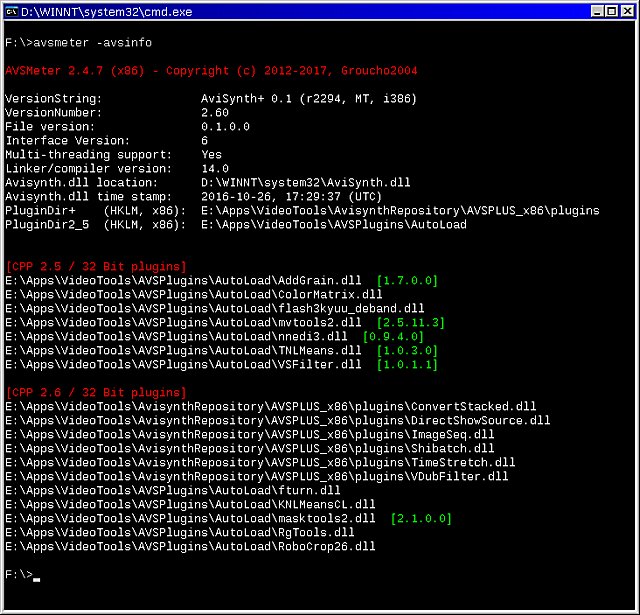Click the Linker/compiler version value 14.0
The height and width of the screenshot is (615, 640).
point(215,169)
